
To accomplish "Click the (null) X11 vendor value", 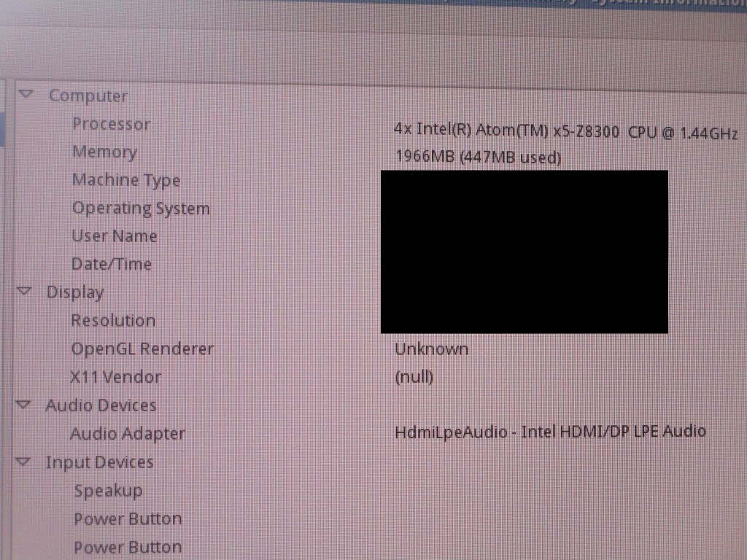I will coord(414,377).
